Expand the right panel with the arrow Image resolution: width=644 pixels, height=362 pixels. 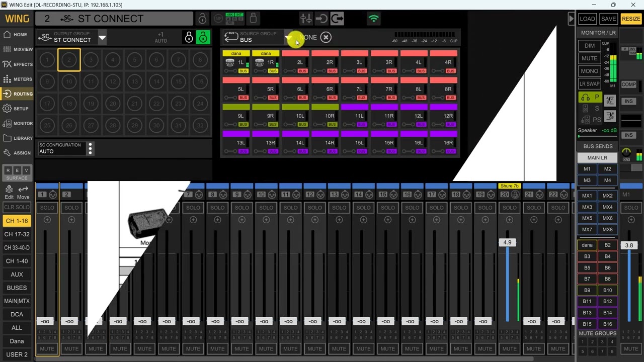[571, 19]
